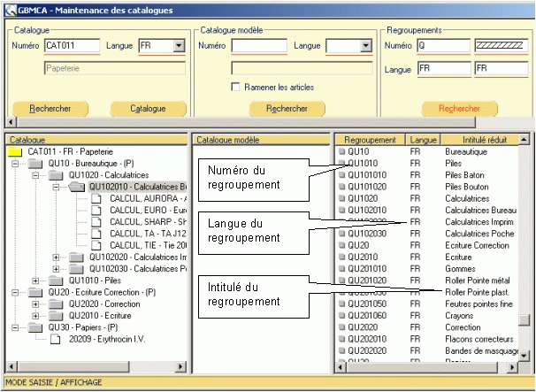
Task: Click the 'Intitulé réduit' column header
Action: pyautogui.click(x=483, y=140)
